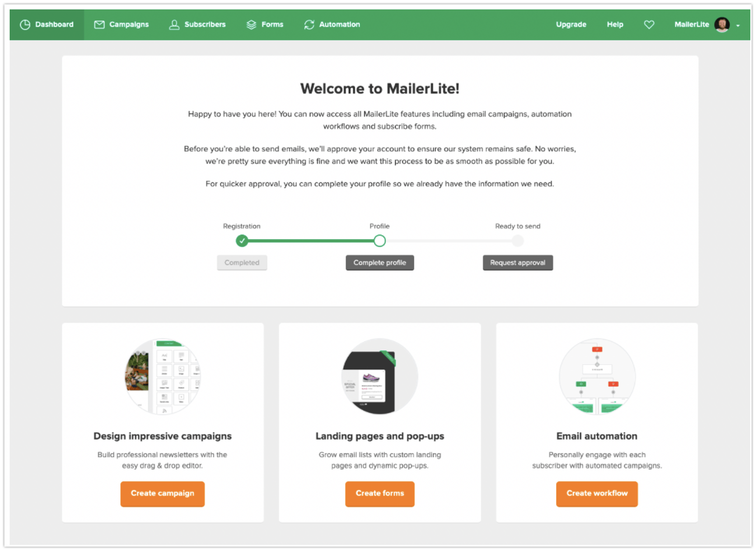Click the Subscribers person icon
The width and height of the screenshot is (756, 551).
coord(174,25)
